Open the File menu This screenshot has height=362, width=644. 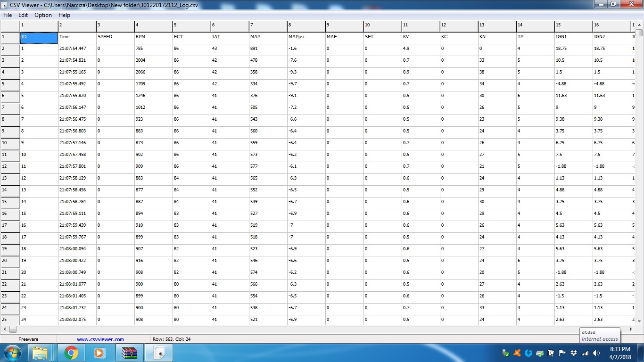pyautogui.click(x=8, y=15)
